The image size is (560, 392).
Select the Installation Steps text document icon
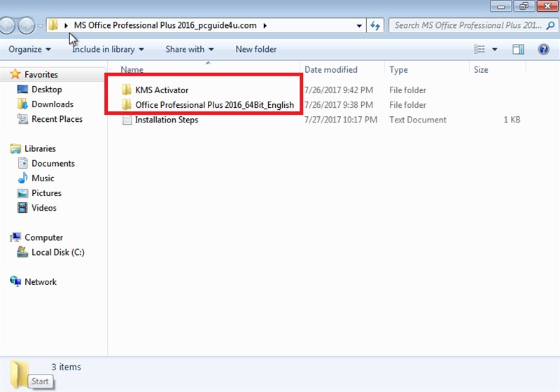126,120
